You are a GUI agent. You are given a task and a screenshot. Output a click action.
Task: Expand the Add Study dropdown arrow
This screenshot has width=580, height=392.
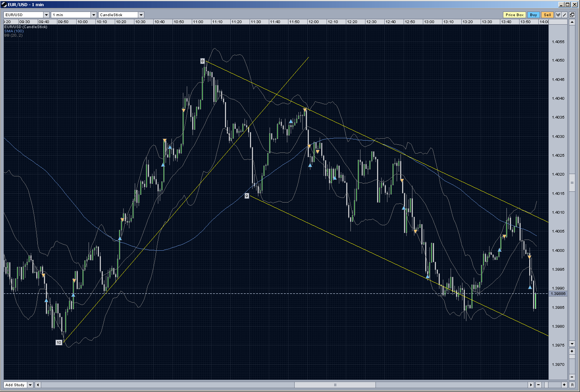point(30,385)
